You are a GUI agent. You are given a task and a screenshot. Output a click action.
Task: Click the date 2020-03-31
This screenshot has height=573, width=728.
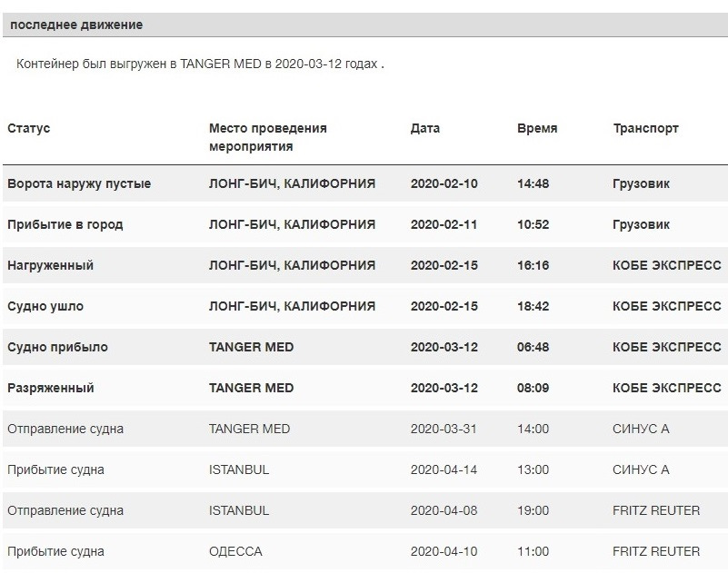tap(444, 429)
